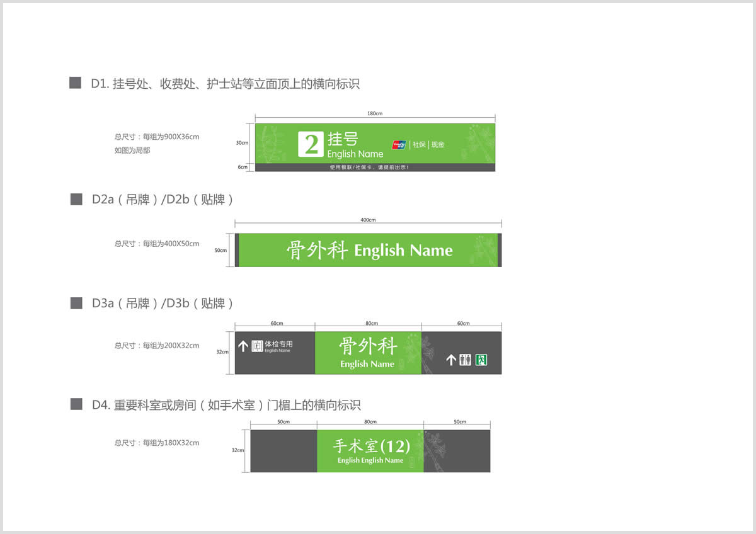Click the green emergency exit icon
The height and width of the screenshot is (534, 756).
[481, 360]
